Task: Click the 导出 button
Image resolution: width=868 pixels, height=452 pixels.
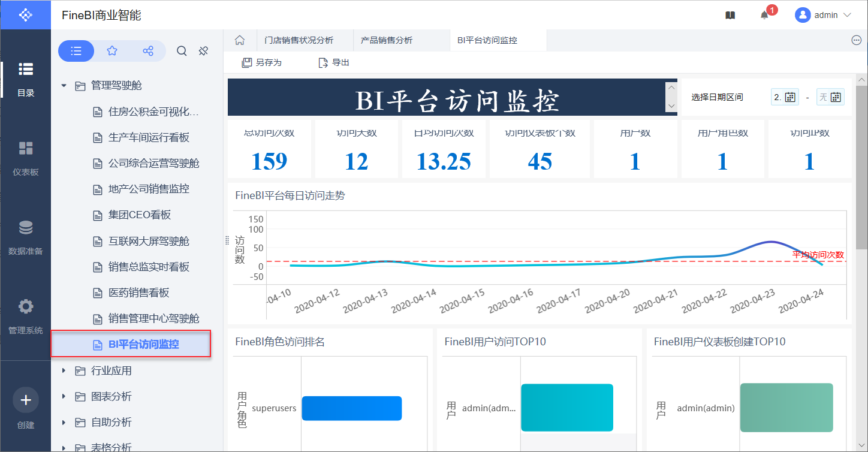Action: (x=334, y=62)
